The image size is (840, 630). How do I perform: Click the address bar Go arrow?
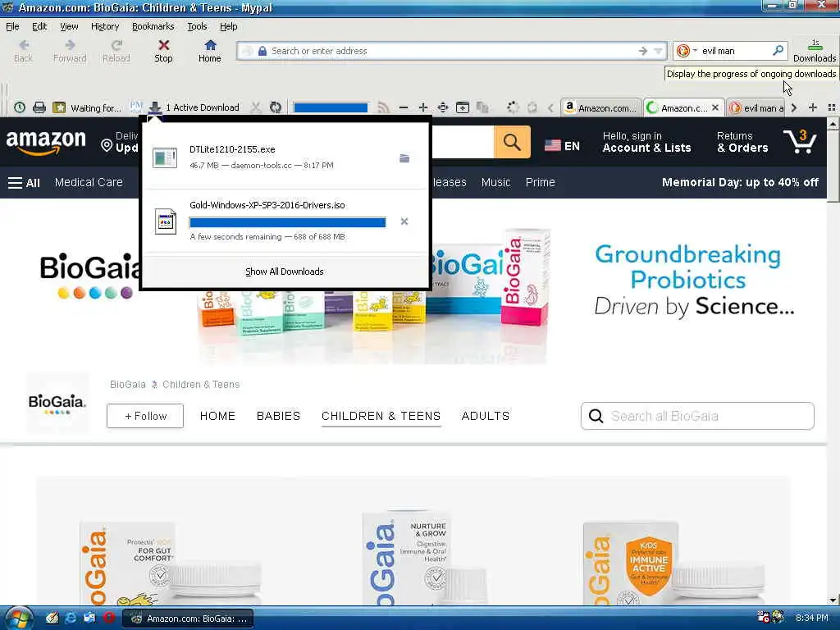(x=642, y=51)
